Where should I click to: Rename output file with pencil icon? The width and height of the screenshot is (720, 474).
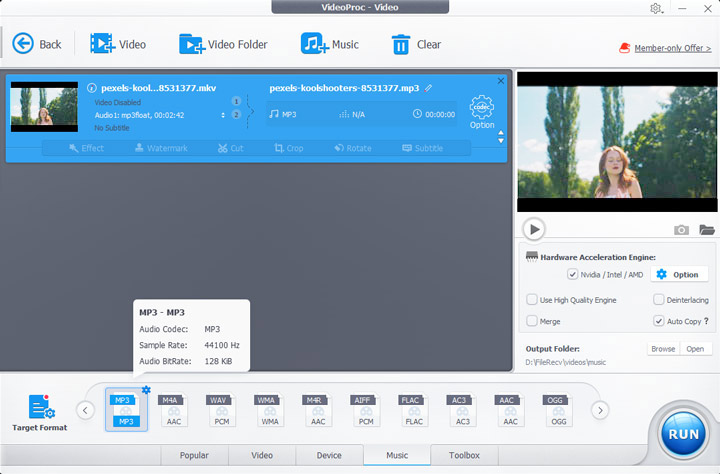coord(428,88)
